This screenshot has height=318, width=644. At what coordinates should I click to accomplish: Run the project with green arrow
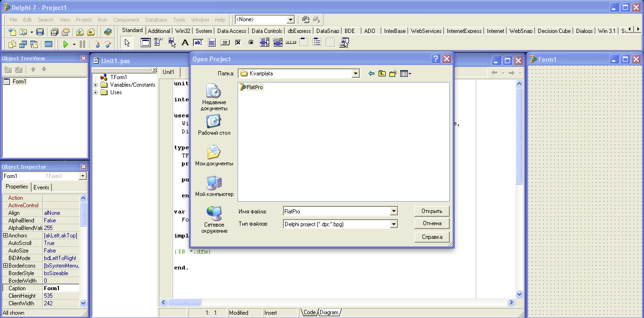pyautogui.click(x=66, y=44)
